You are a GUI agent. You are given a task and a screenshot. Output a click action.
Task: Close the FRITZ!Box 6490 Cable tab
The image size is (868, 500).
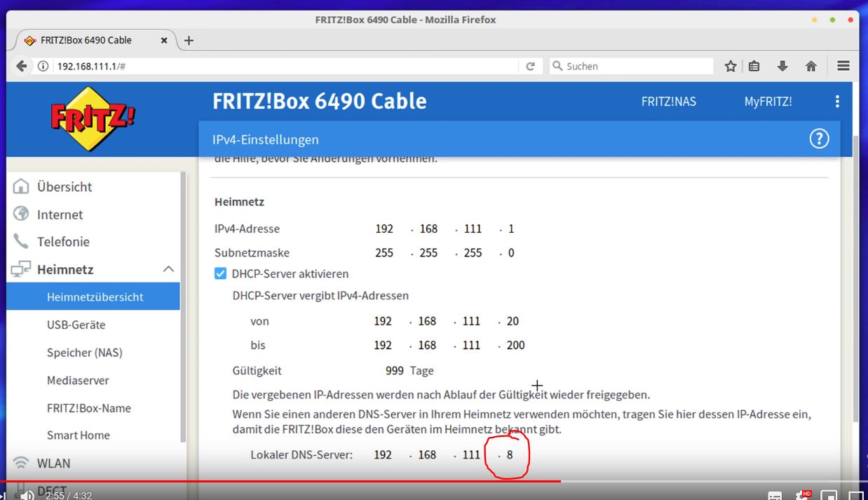coord(164,41)
